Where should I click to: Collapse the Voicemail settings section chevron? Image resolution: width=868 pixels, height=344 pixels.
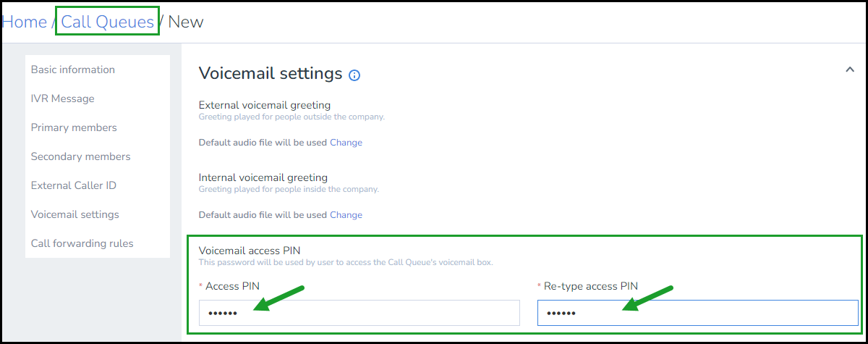click(x=849, y=70)
